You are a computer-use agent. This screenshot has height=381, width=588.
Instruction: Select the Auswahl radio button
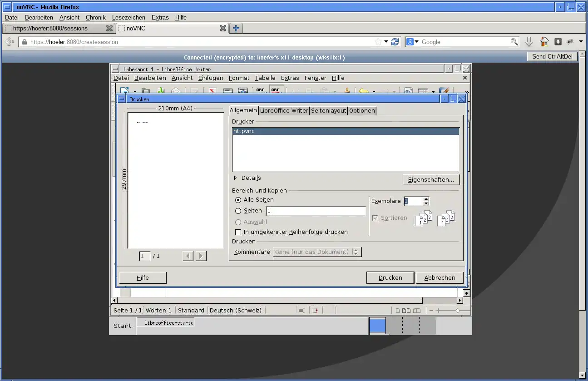[238, 222]
